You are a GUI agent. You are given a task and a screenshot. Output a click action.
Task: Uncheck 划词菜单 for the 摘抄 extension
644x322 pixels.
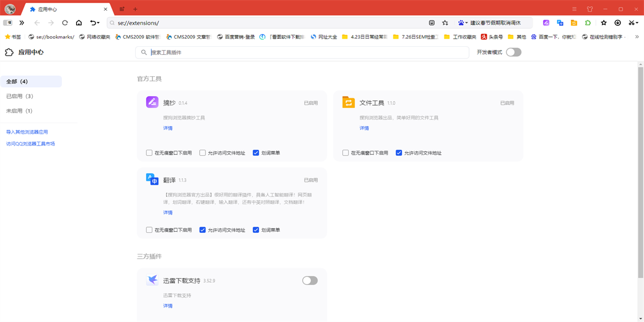point(256,152)
